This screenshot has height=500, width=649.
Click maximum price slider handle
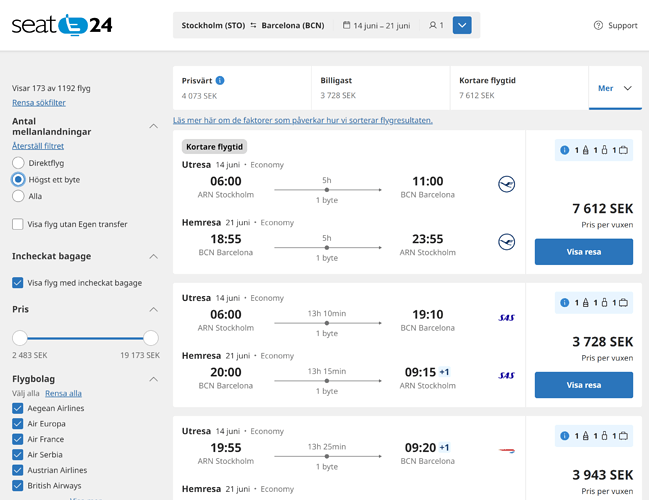pos(151,338)
